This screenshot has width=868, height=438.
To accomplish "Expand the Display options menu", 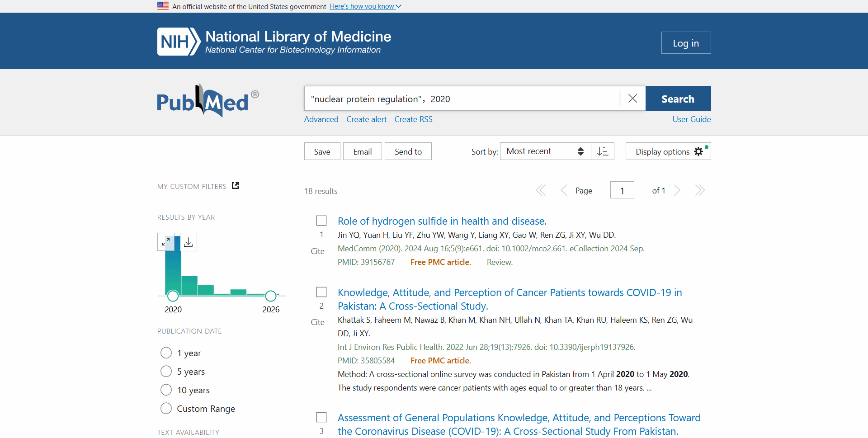I will tap(668, 151).
